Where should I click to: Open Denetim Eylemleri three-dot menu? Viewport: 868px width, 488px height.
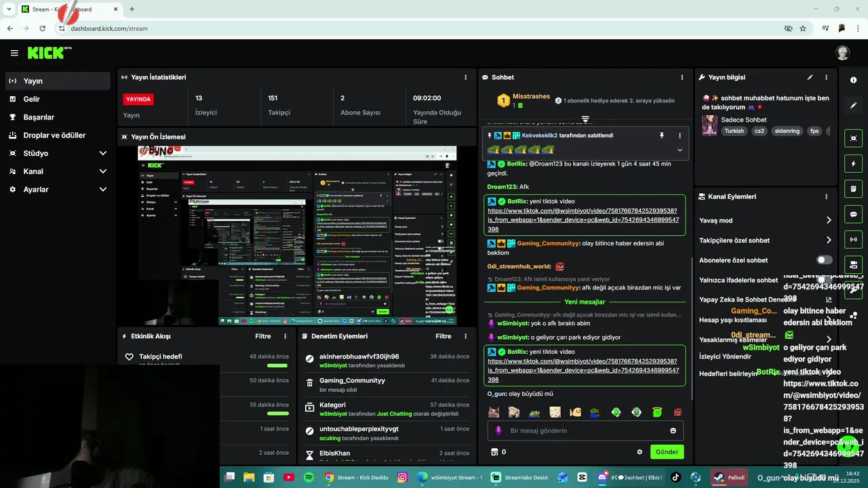click(x=465, y=336)
